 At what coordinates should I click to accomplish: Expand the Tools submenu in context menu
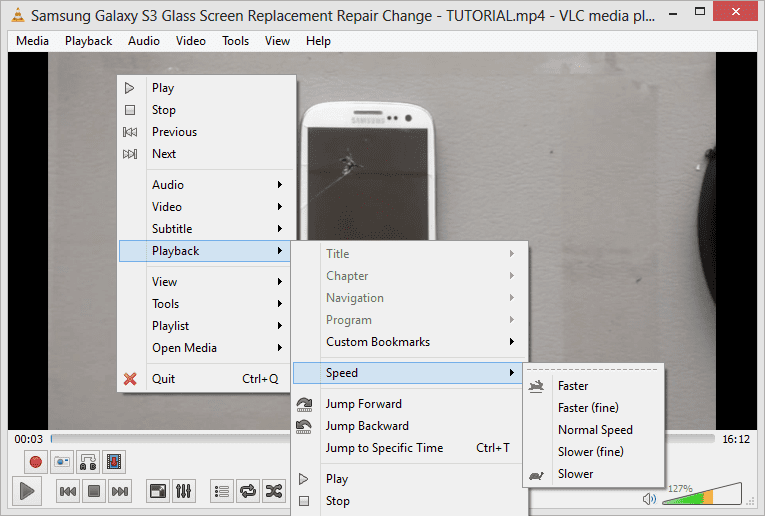coord(207,303)
